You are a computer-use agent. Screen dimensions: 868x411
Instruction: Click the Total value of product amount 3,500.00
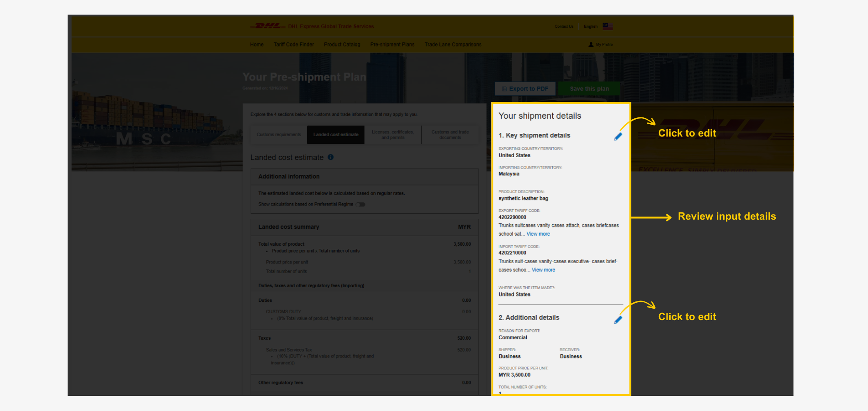point(462,244)
